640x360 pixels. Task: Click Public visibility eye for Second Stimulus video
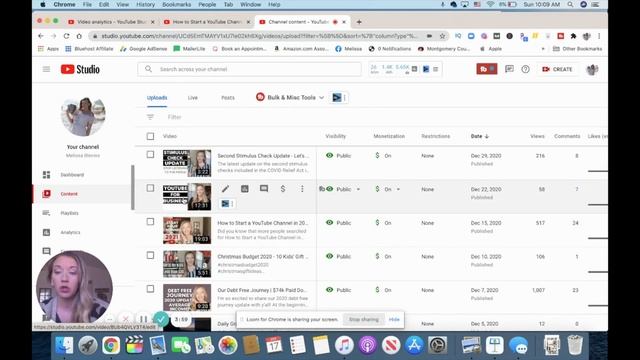pyautogui.click(x=329, y=156)
